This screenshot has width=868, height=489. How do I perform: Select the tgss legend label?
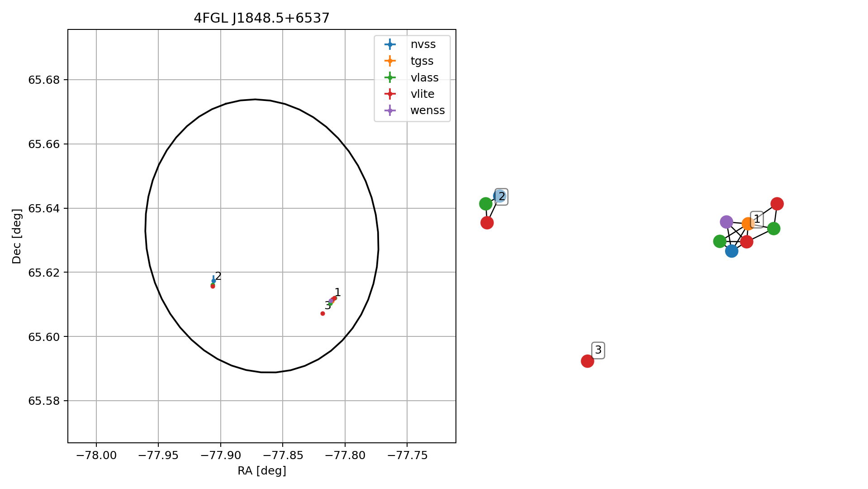422,61
